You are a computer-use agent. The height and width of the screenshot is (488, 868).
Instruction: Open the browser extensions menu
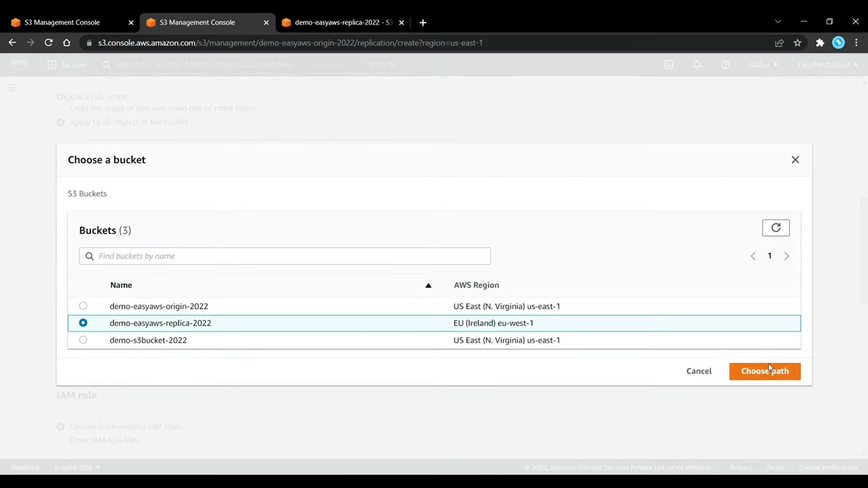click(x=820, y=43)
